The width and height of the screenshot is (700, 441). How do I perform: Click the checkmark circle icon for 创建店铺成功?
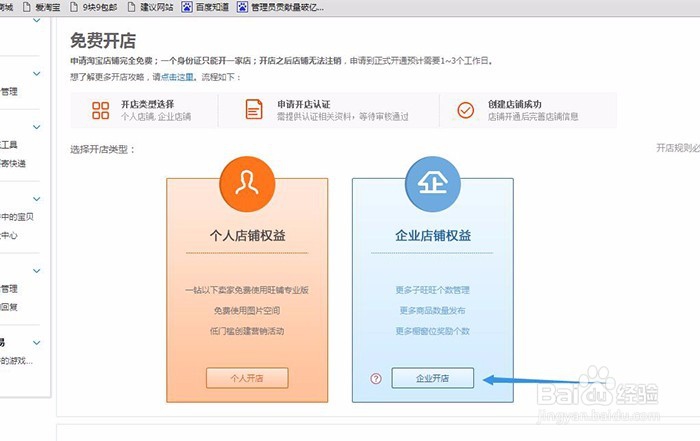point(465,110)
